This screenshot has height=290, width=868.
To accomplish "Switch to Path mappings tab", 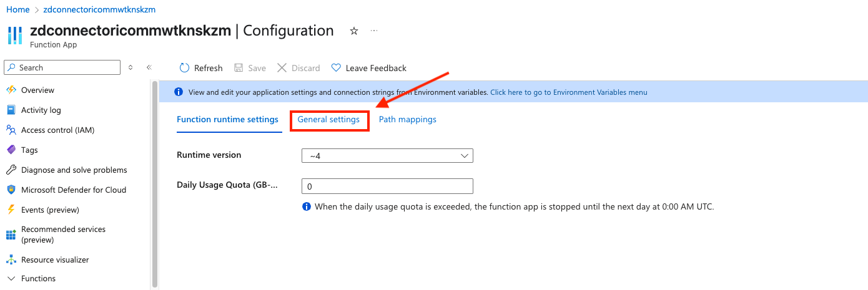I will coord(407,119).
